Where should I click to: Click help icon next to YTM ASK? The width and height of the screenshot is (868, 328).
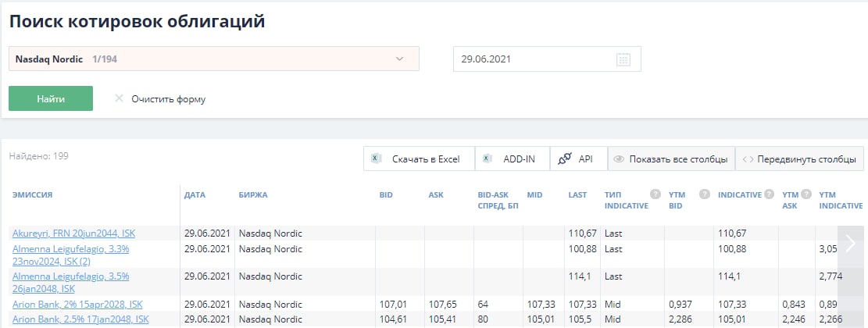click(x=806, y=194)
